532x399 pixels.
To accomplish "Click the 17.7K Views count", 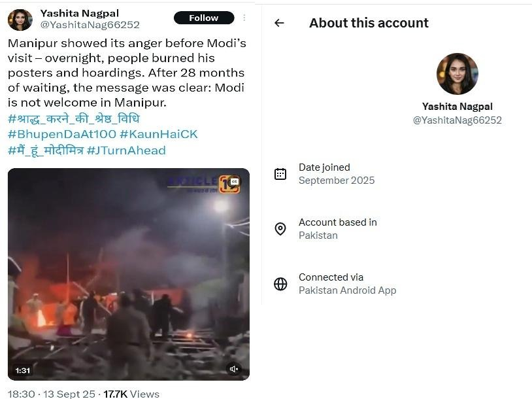I will 131,394.
